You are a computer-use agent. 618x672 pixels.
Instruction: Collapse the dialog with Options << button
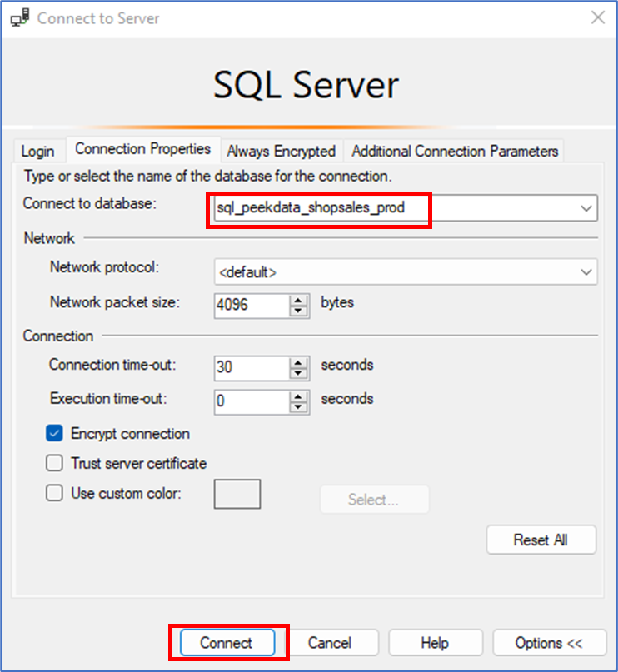coord(550,642)
